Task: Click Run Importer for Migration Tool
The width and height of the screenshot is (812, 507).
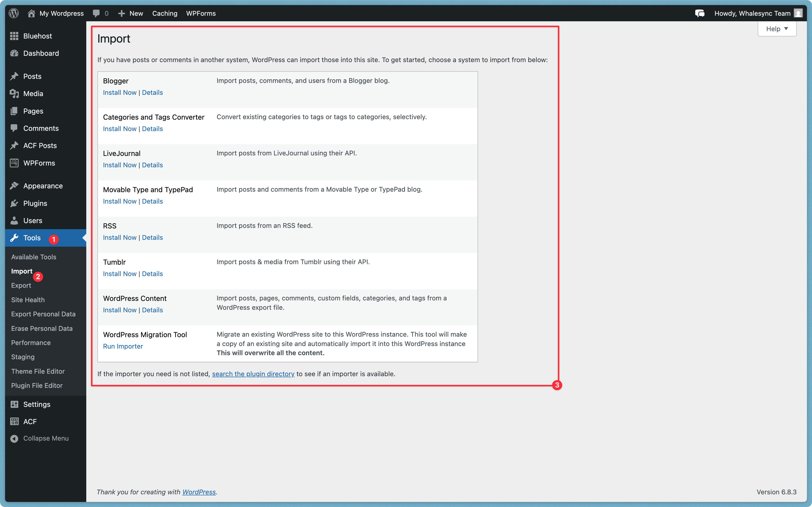Action: 123,346
